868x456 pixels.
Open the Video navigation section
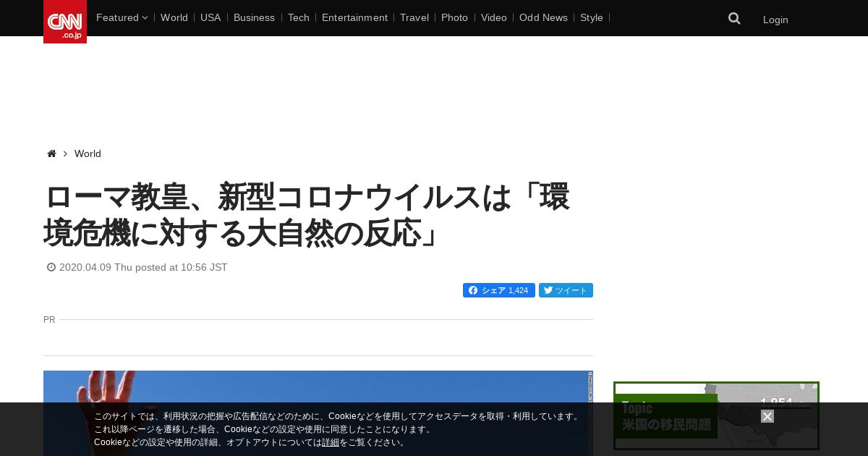494,17
